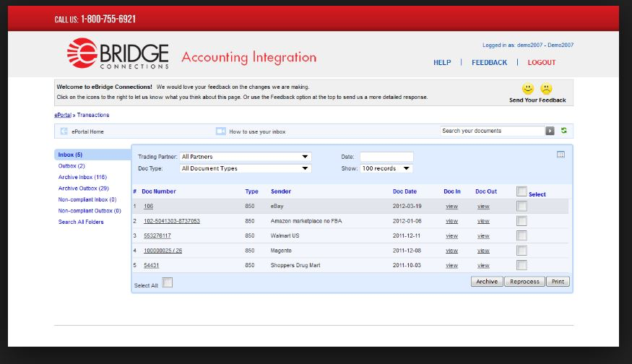Click Doc In view for Amazon row

click(452, 221)
